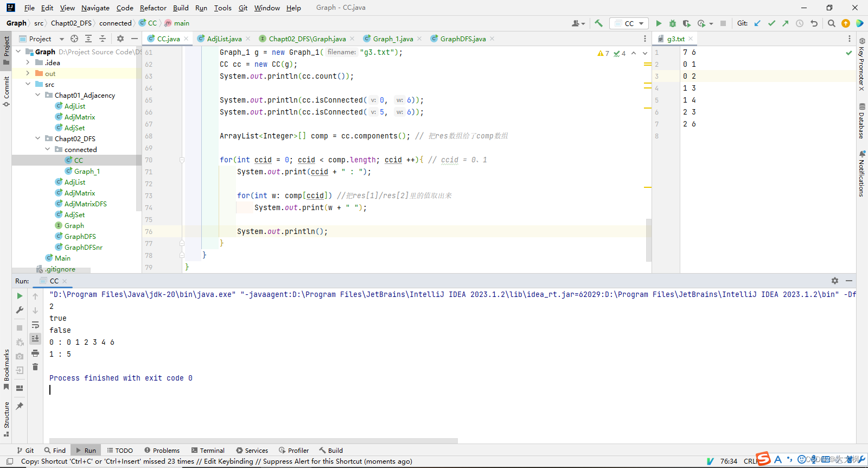Open Notifications tool window

coord(861,174)
